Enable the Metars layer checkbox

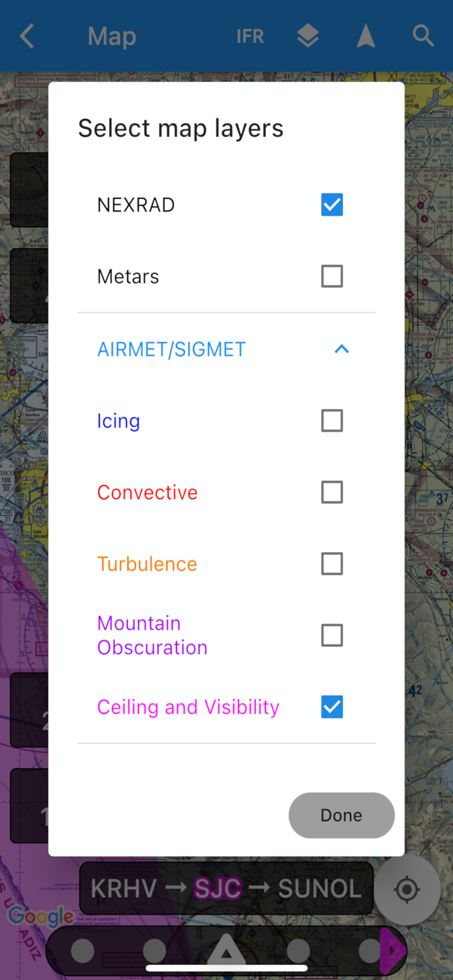[x=332, y=276]
